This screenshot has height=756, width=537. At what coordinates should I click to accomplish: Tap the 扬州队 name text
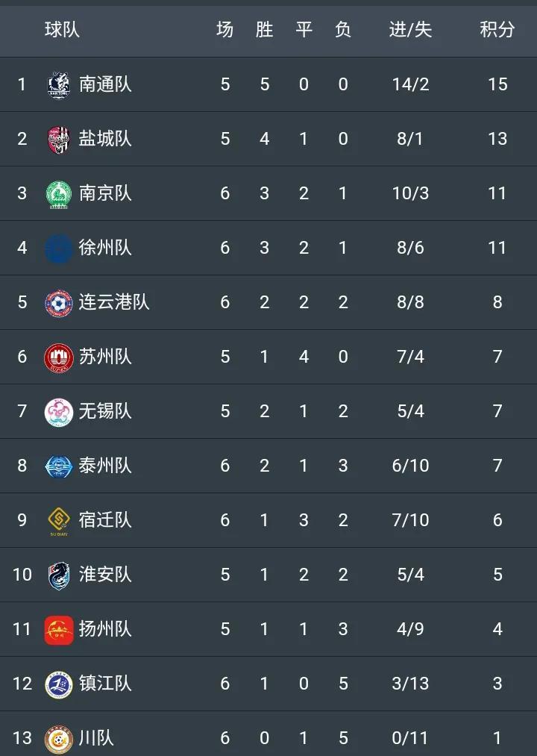coord(105,628)
